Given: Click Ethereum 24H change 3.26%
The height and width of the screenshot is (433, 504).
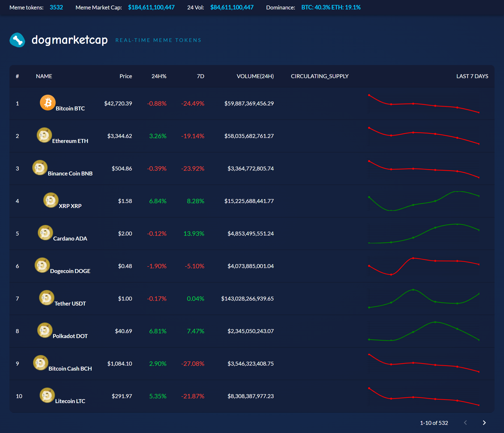Looking at the screenshot, I should pyautogui.click(x=158, y=136).
